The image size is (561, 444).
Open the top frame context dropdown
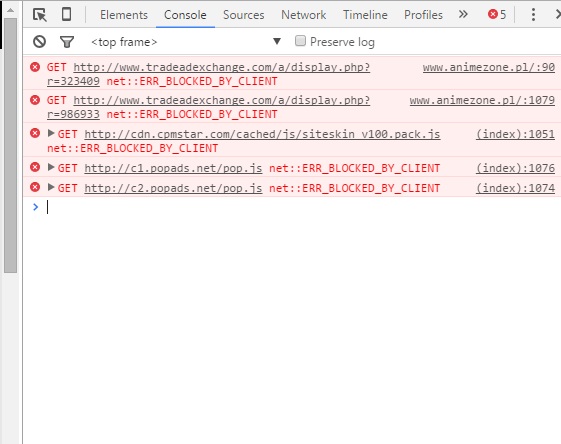click(186, 42)
